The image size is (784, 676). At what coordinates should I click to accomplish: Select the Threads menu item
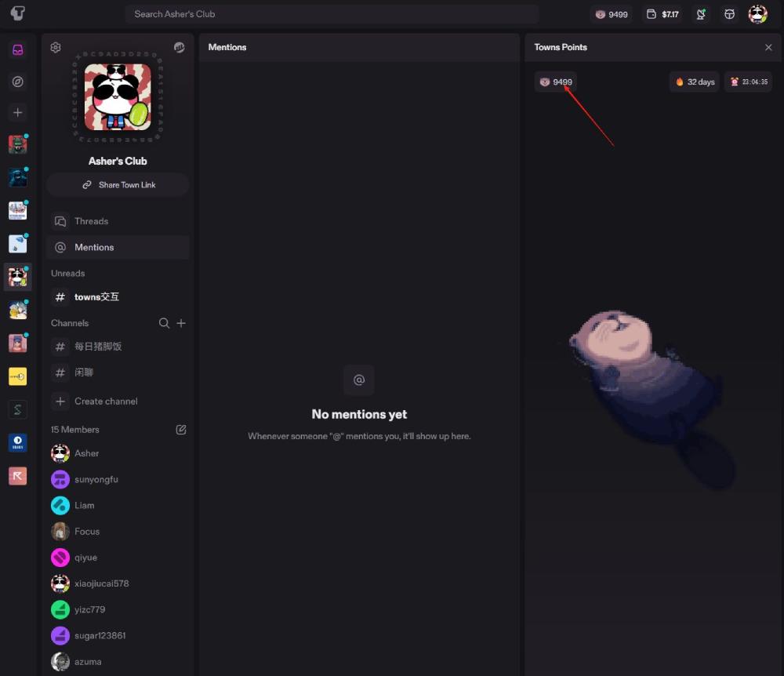pyautogui.click(x=91, y=221)
